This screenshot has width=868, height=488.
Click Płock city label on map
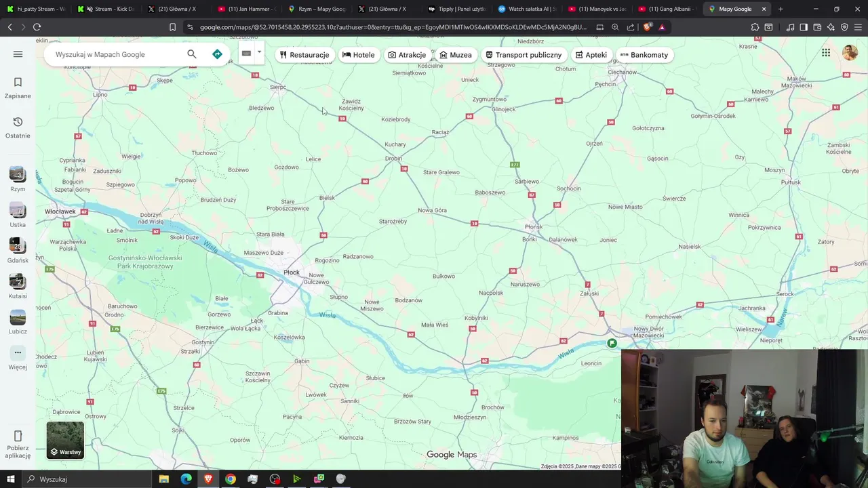pyautogui.click(x=292, y=272)
